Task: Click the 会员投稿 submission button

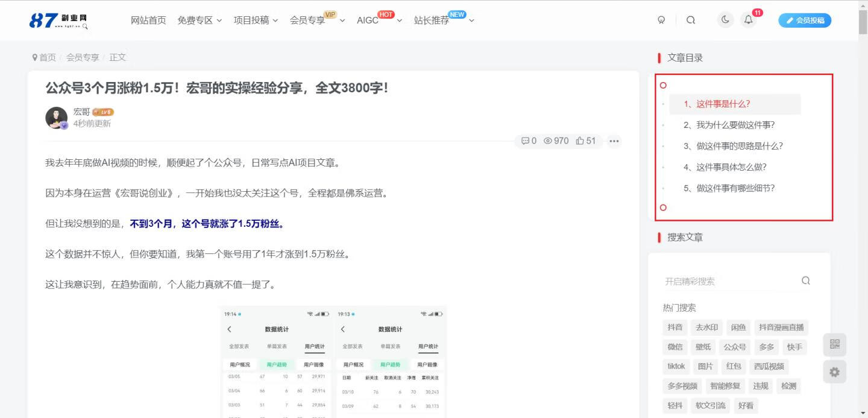Action: click(x=805, y=20)
